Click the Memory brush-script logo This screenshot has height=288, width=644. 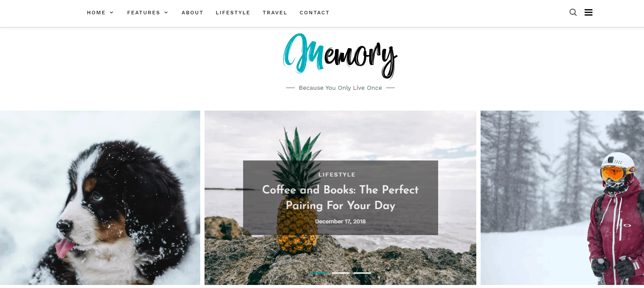[x=340, y=56]
